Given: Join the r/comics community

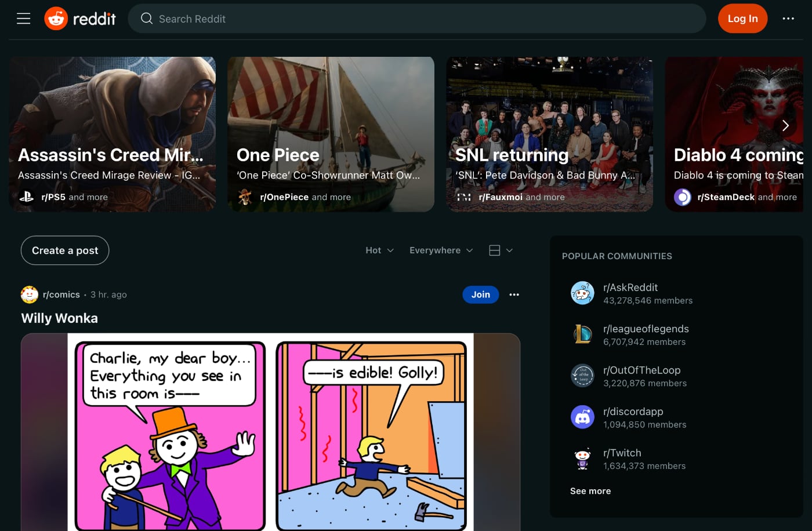Looking at the screenshot, I should (480, 294).
